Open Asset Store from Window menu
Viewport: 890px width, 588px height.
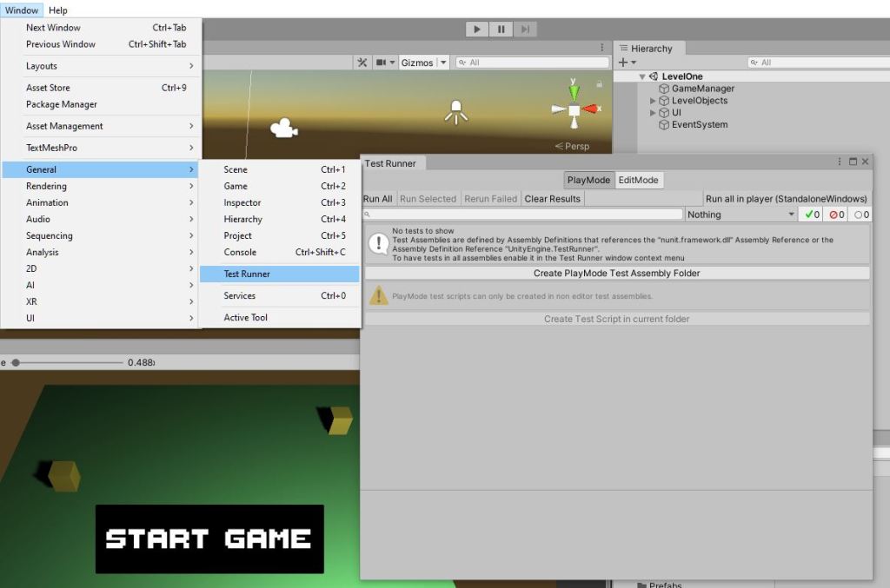click(x=102, y=88)
